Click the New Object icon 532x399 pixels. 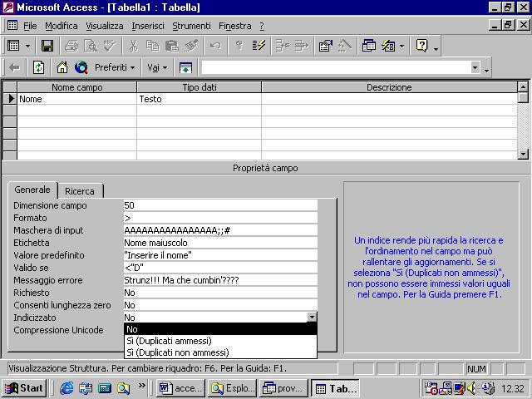(388, 46)
